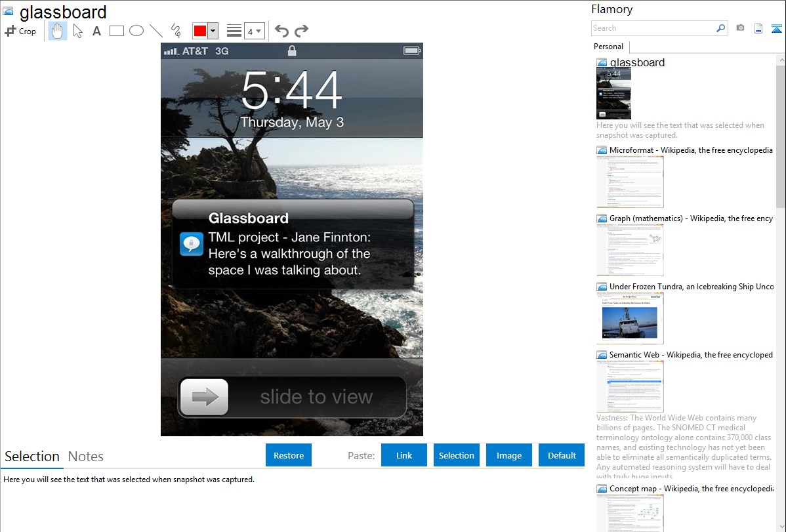Click the Graph (mathematics) entry's window icon

pos(602,218)
